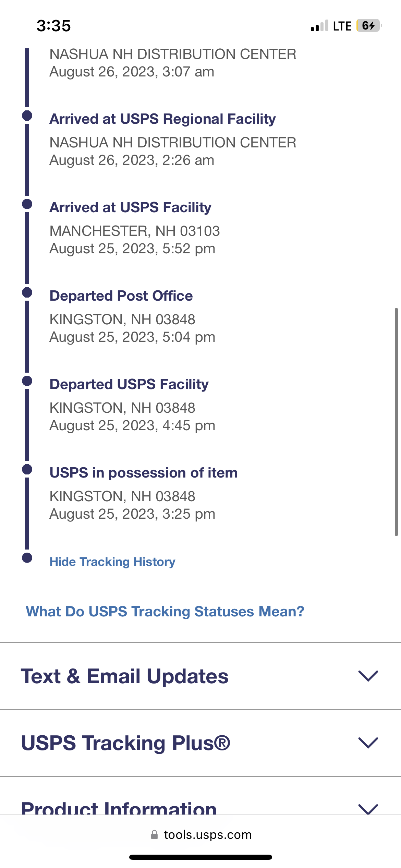The height and width of the screenshot is (868, 401).
Task: Tap the tools.usps.com address bar
Action: [201, 835]
